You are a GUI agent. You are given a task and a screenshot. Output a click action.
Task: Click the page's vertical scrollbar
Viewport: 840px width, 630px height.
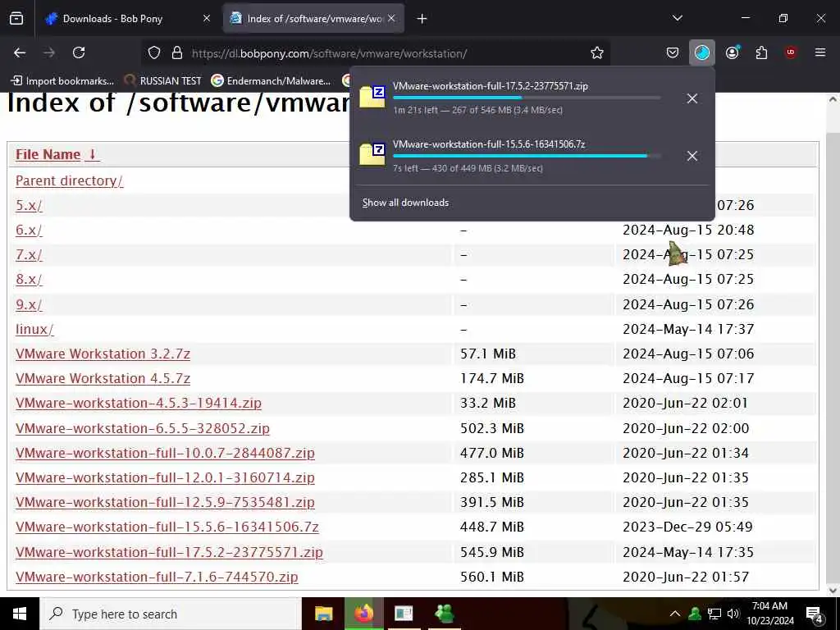[833, 345]
